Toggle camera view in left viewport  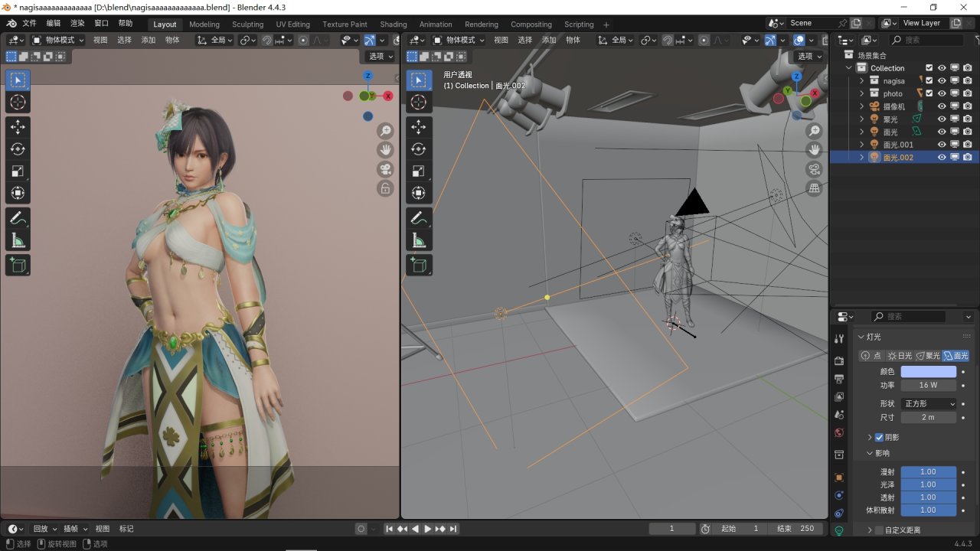[385, 169]
